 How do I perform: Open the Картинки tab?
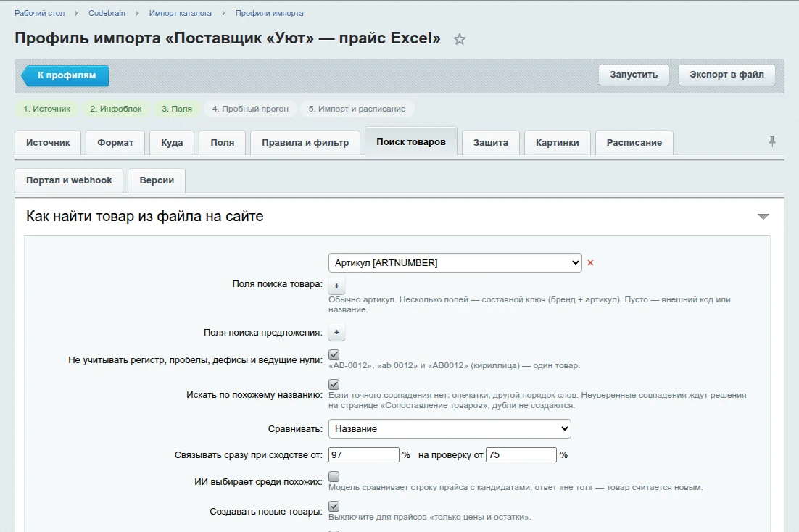(x=557, y=143)
